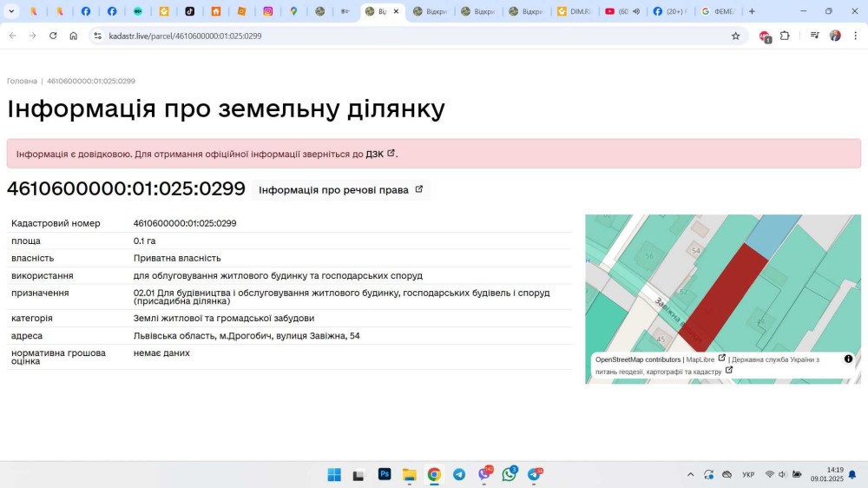Open the sync status tray icon

click(708, 475)
